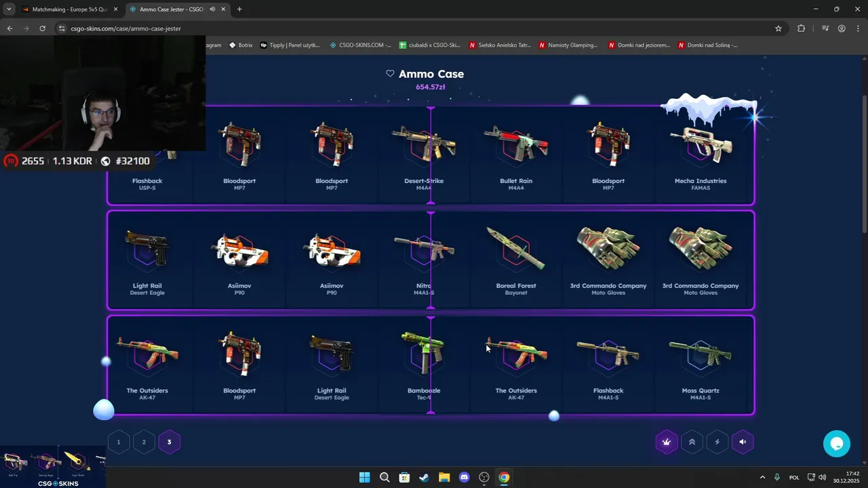Select 3 cases to open
Viewport: 868px width, 488px height.
tap(170, 442)
